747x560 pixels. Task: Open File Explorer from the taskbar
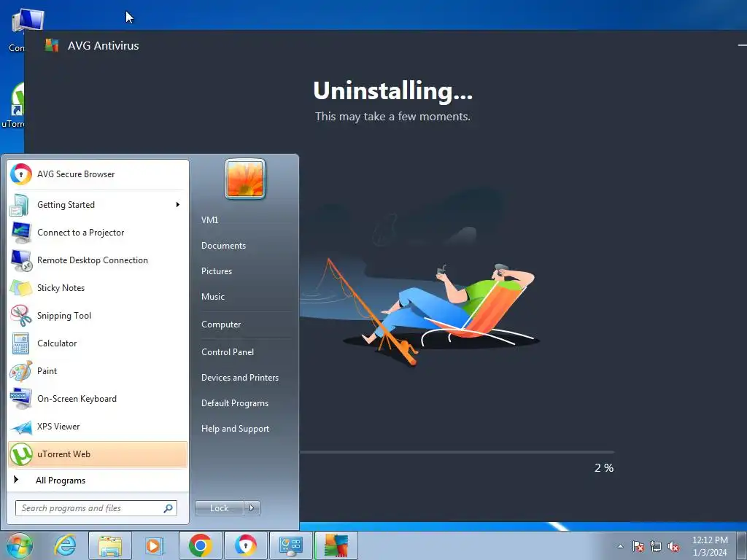click(x=110, y=545)
